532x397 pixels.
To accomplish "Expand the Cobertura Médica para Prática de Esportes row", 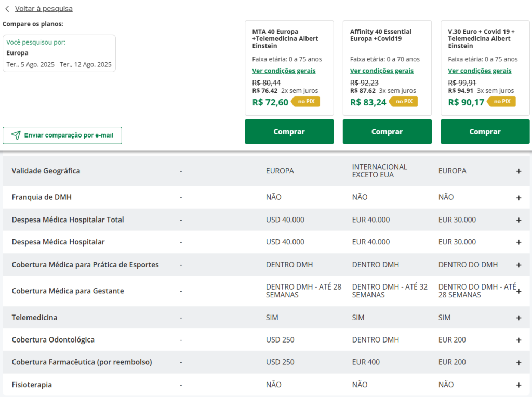I will pos(518,265).
